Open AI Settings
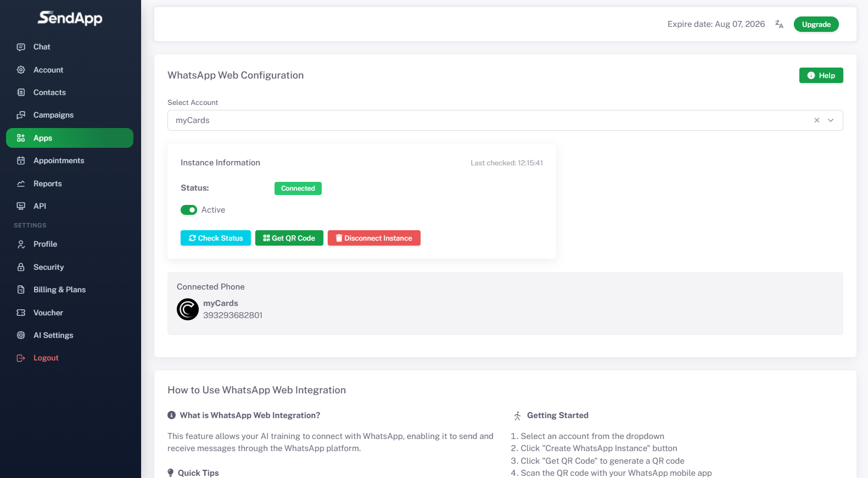This screenshot has height=478, width=868. point(70,335)
